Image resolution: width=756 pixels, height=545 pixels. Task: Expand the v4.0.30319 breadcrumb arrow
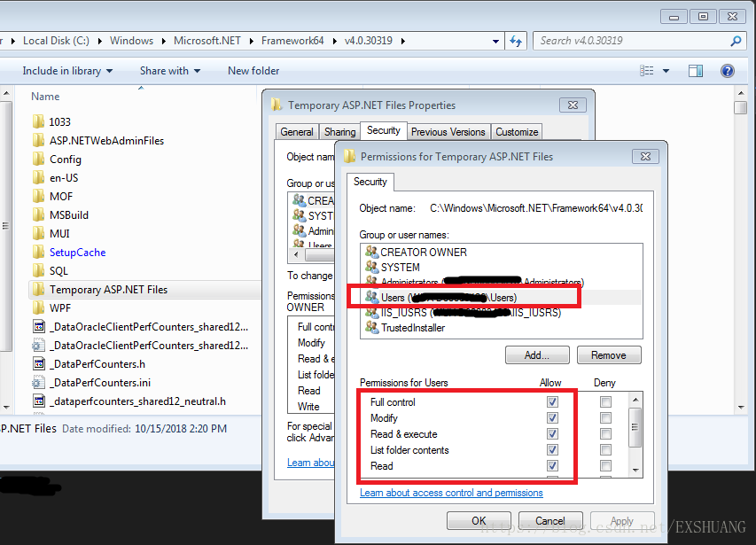click(x=402, y=41)
